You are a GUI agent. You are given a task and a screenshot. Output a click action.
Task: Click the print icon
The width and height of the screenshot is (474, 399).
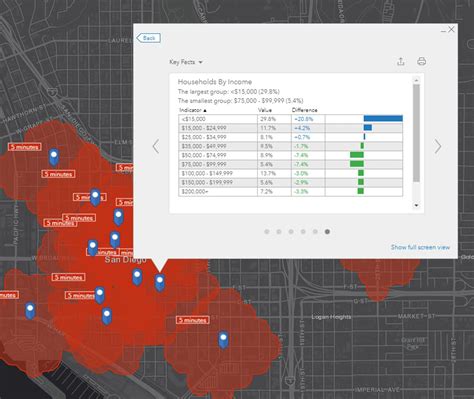[x=421, y=61]
